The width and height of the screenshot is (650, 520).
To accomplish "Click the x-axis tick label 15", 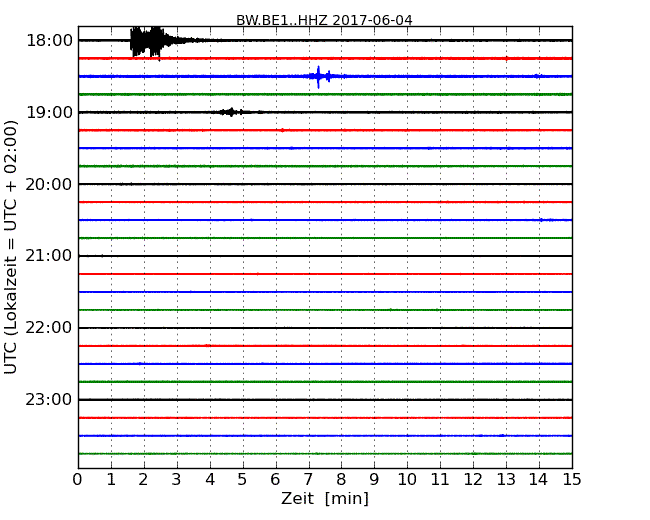I will point(572,479).
